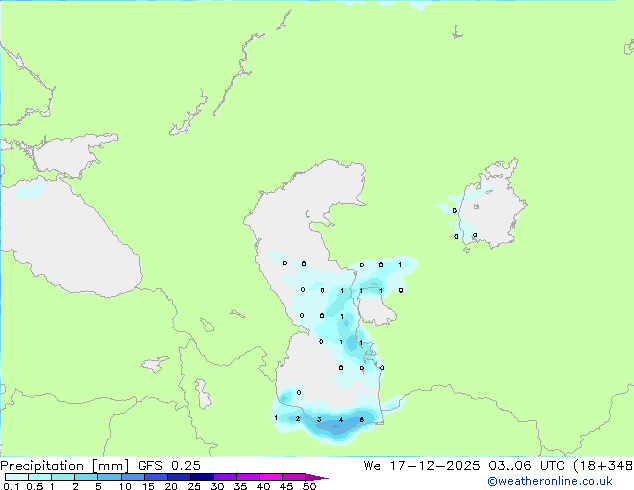634x490 pixels.
Task: Click the 35–40 mm legend color swatch
Action: 247,477
